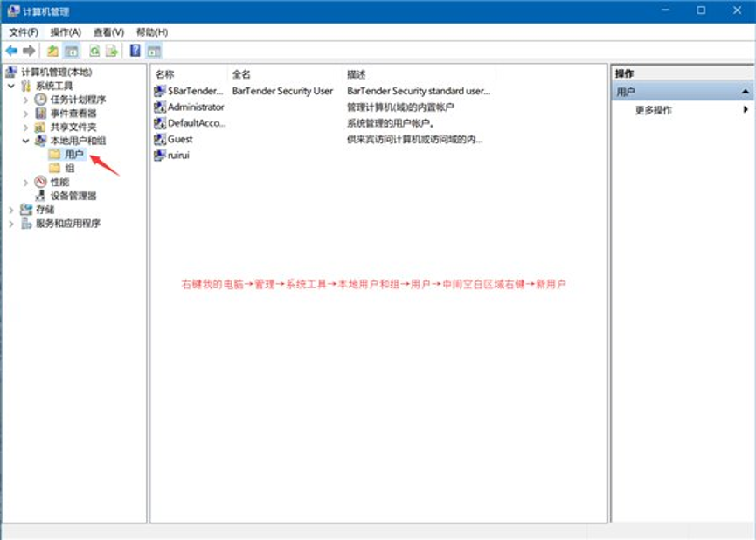This screenshot has width=756, height=540.
Task: Select the 组 folder in the tree
Action: pos(69,168)
